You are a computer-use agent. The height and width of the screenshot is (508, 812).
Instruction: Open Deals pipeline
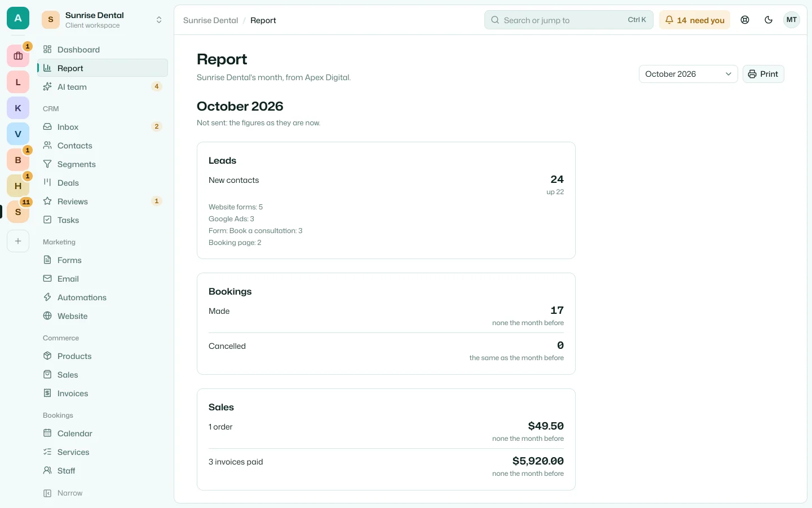click(x=103, y=183)
